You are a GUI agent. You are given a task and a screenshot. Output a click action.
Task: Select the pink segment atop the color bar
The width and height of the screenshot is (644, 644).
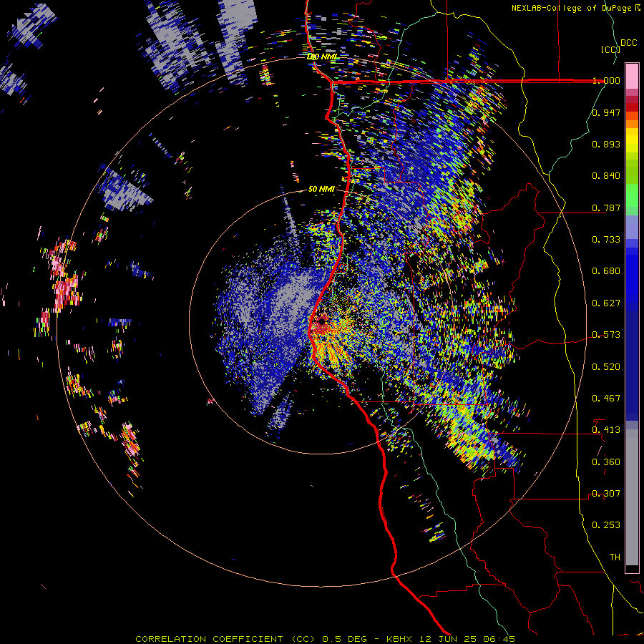632,76
